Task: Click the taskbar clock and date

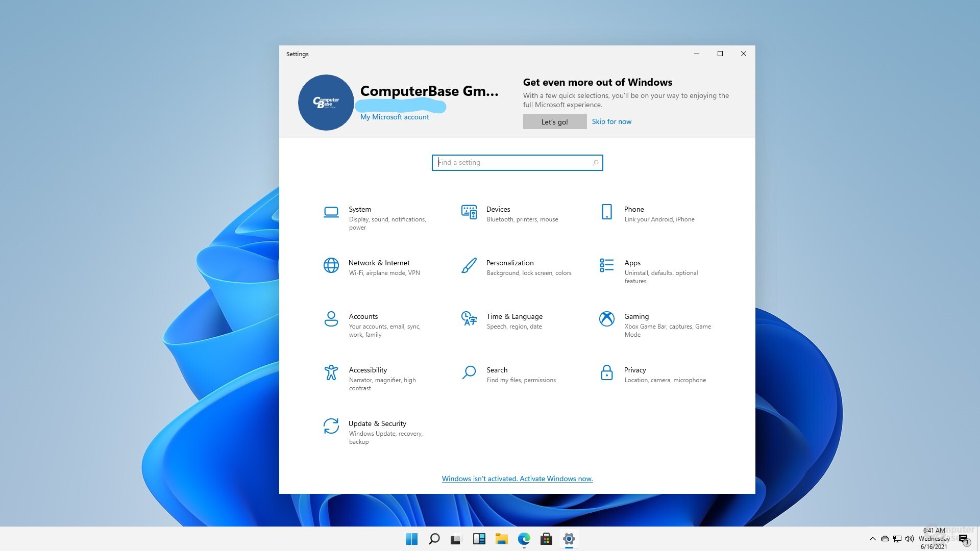Action: pyautogui.click(x=934, y=539)
